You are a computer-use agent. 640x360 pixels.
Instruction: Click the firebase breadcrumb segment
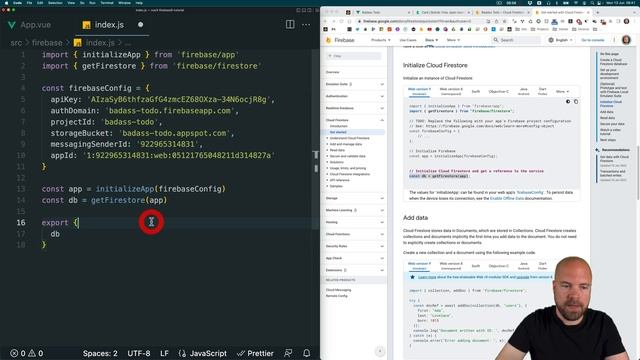[47, 43]
